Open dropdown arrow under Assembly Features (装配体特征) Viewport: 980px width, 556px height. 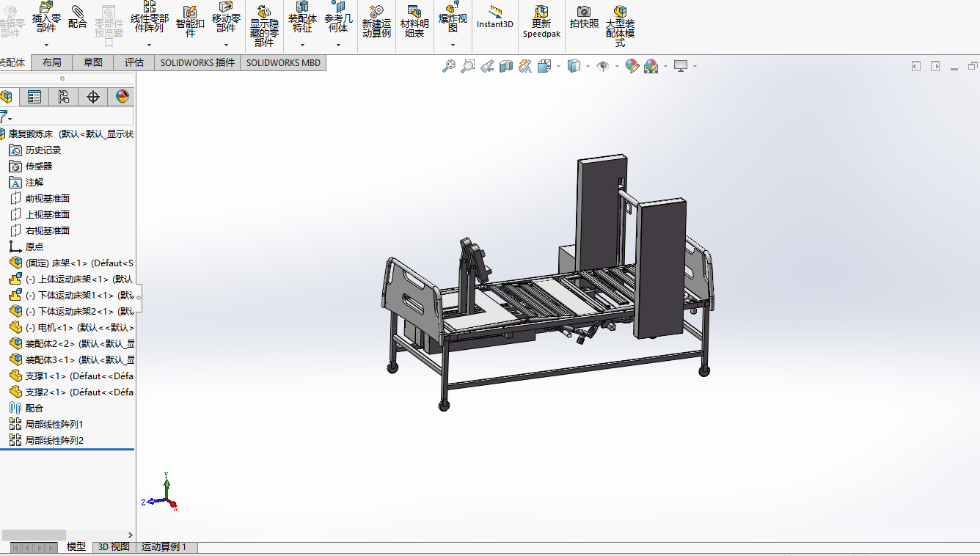pos(302,45)
